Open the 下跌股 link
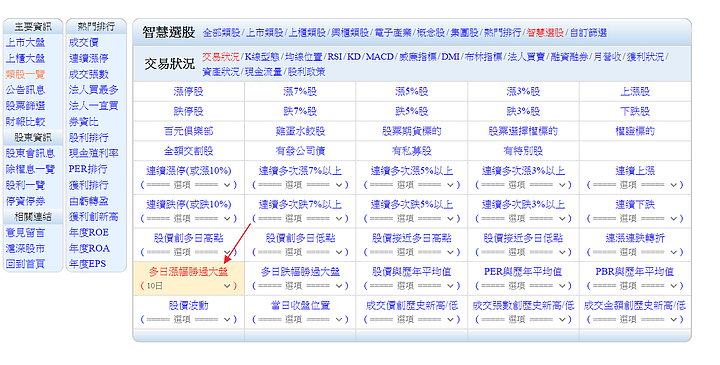This screenshot has height=365, width=720. tap(635, 111)
